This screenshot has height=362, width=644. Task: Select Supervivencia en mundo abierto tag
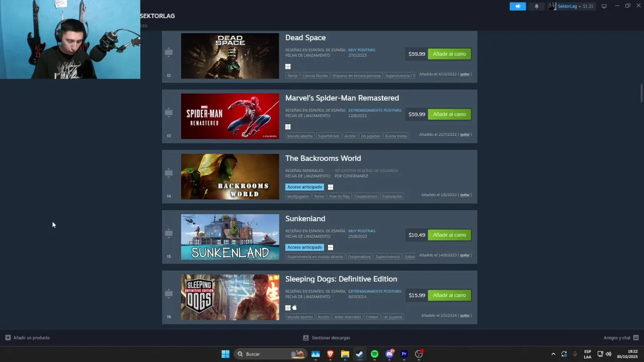click(315, 256)
